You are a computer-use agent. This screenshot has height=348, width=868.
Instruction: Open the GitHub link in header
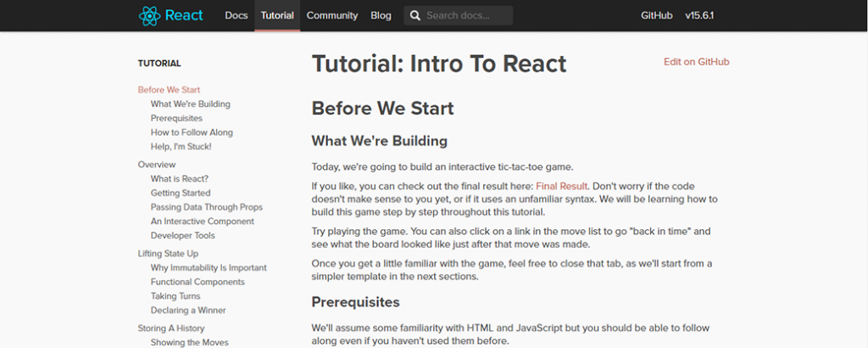657,15
